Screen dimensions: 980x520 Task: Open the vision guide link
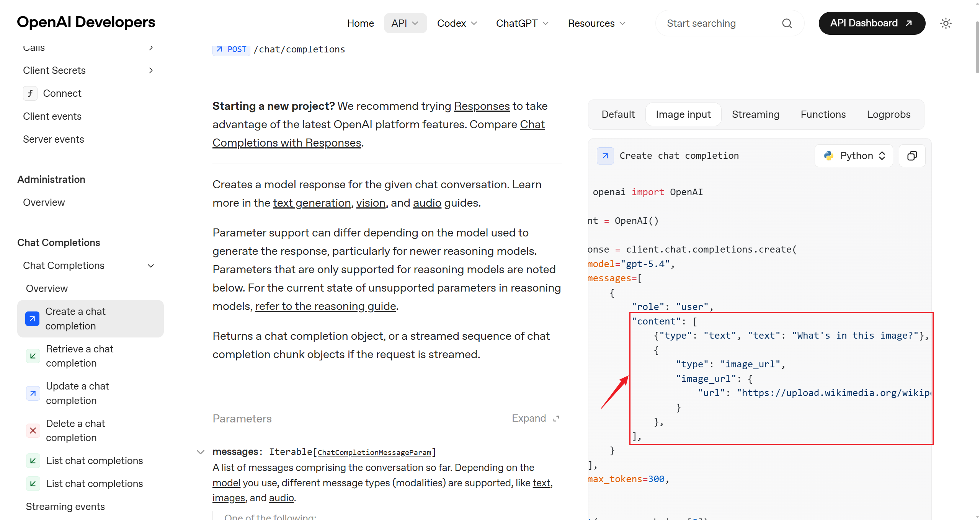point(371,203)
